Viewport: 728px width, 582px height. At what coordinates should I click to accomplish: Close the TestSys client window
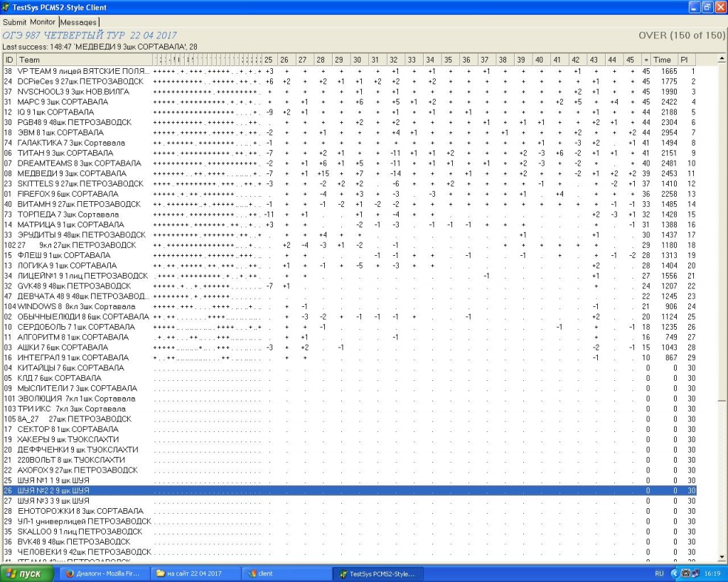point(719,7)
